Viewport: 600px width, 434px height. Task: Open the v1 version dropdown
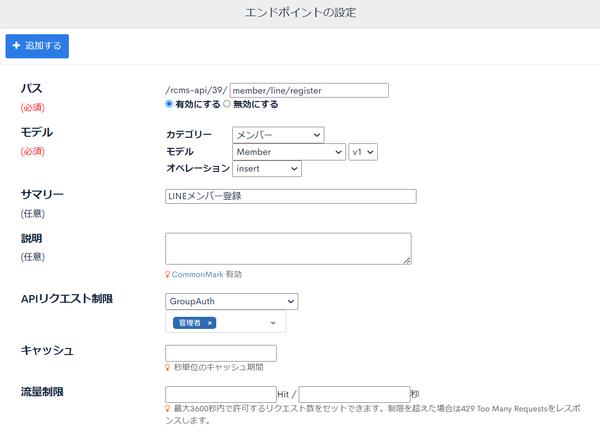point(363,152)
